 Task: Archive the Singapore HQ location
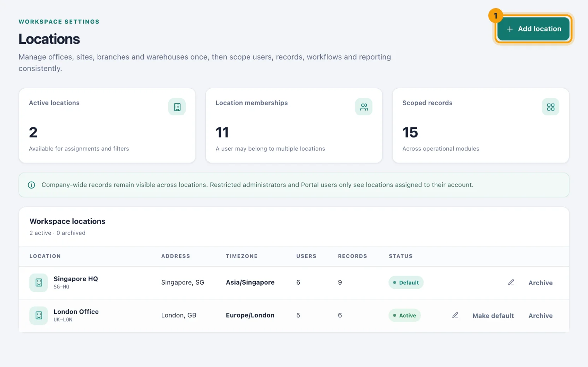(540, 283)
